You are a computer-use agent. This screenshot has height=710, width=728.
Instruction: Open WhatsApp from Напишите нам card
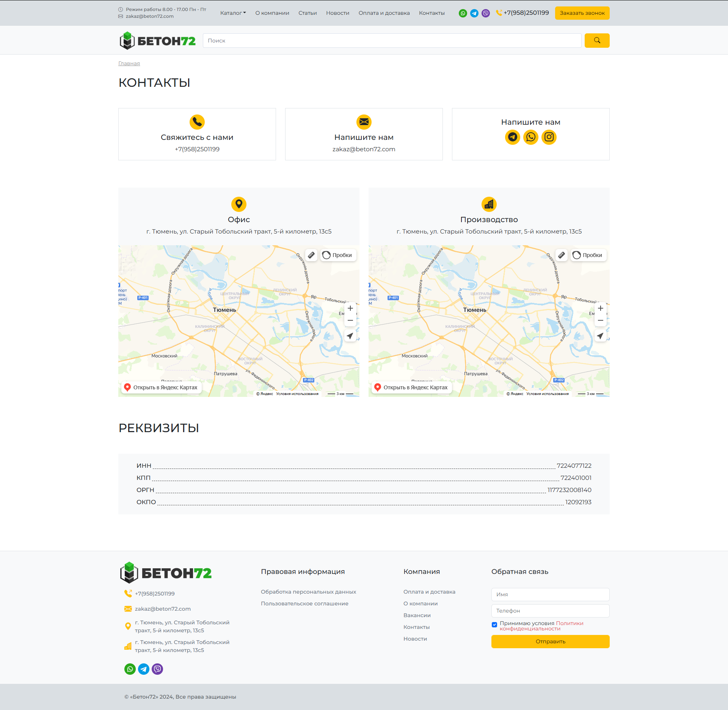click(531, 137)
